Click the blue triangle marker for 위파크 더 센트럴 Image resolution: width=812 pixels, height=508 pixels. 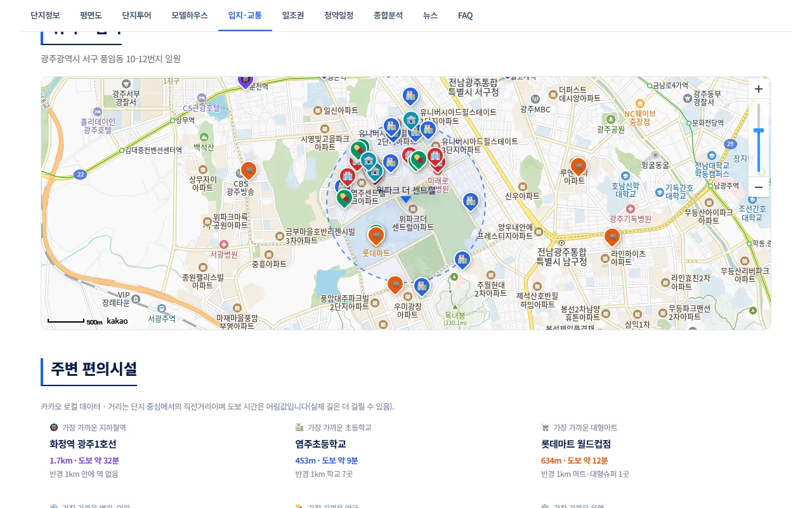406,200
